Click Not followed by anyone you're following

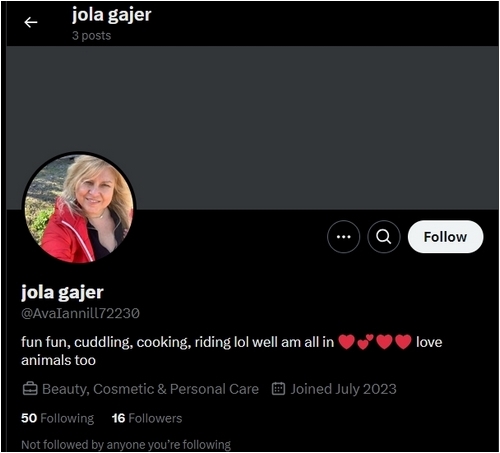126,445
